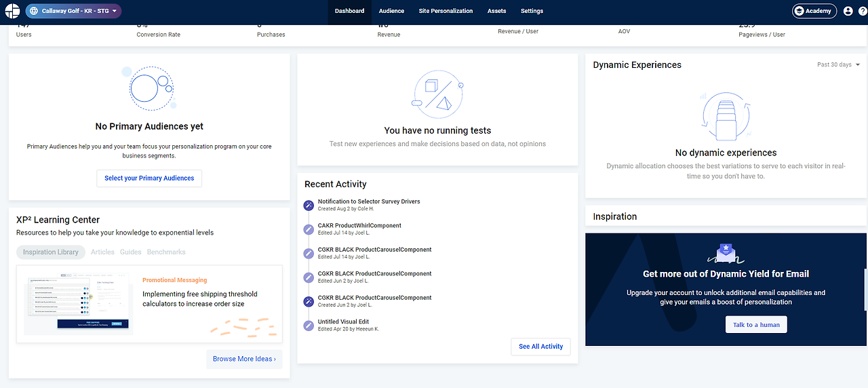Open the help question mark icon

click(x=863, y=11)
